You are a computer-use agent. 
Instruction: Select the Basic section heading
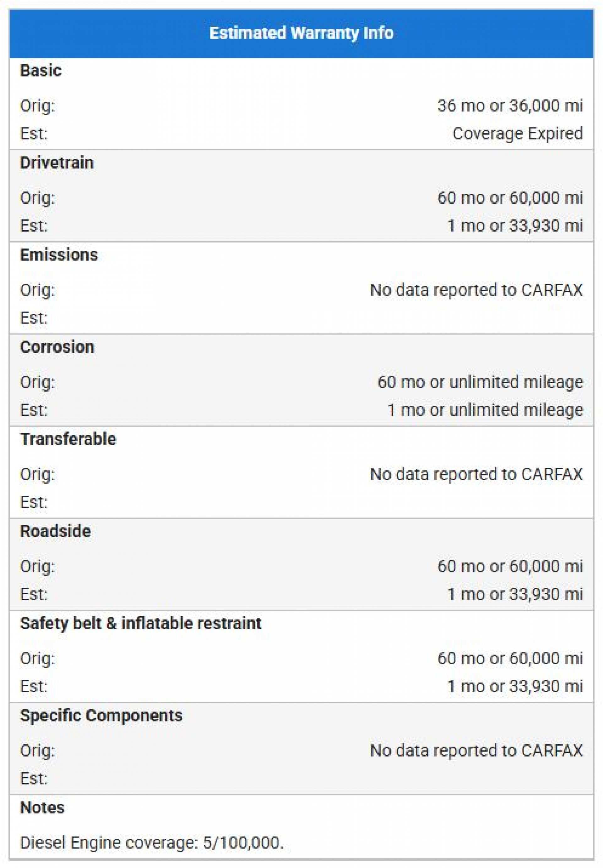tap(41, 71)
